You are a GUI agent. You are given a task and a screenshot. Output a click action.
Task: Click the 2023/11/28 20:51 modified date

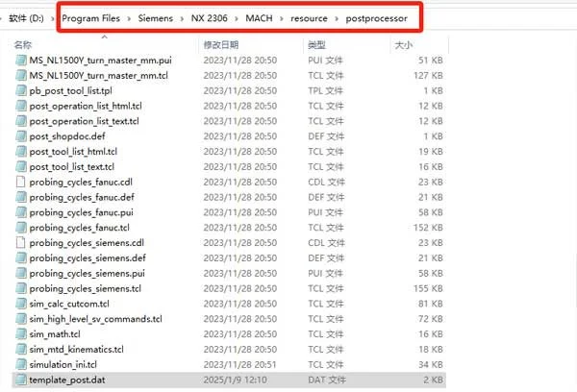point(239,364)
